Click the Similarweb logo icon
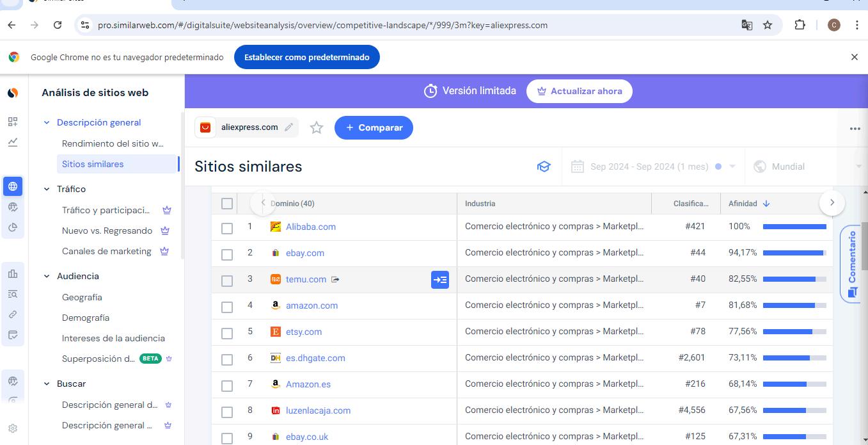 click(x=13, y=93)
